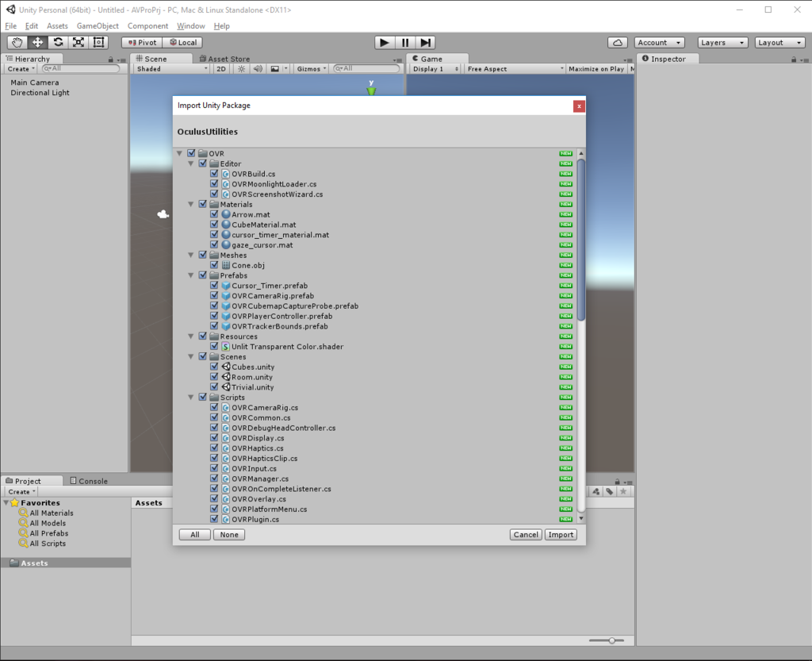Open the Shaded draw mode dropdown
The width and height of the screenshot is (812, 661).
point(171,68)
